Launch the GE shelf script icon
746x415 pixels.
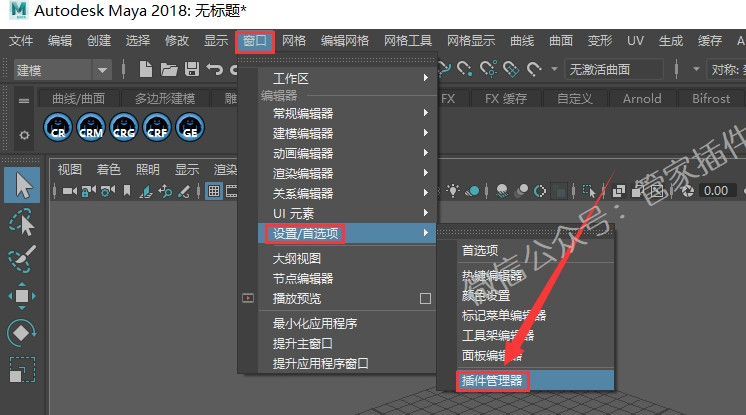(190, 127)
